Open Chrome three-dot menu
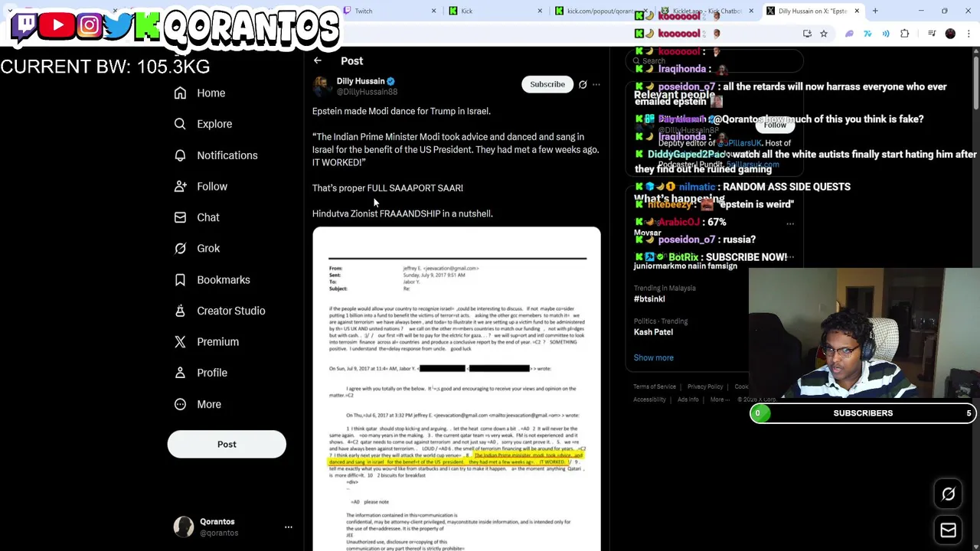Viewport: 980px width, 551px height. coord(969,34)
